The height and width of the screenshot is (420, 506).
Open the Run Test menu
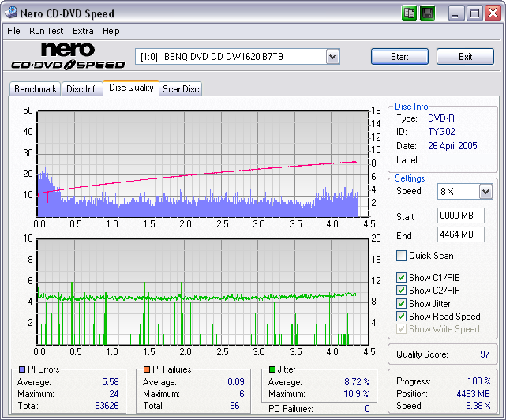coord(47,31)
